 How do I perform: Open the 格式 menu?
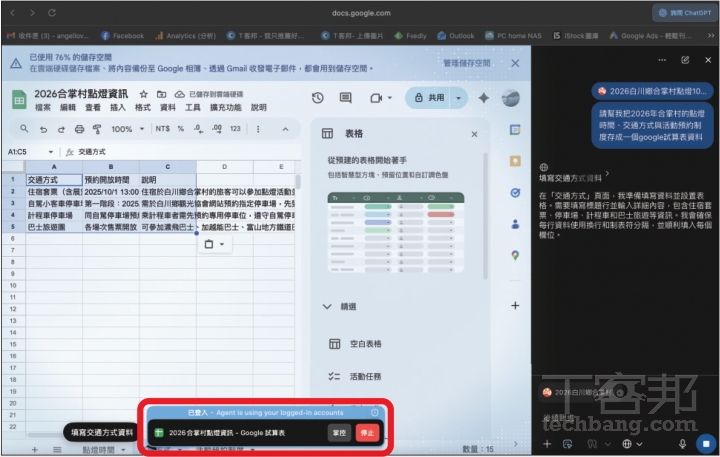tap(143, 107)
